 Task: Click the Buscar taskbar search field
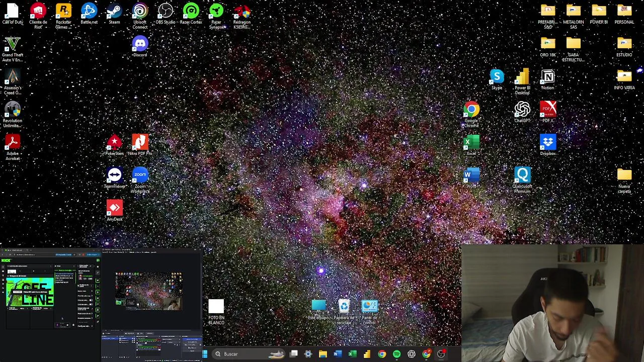(x=248, y=354)
